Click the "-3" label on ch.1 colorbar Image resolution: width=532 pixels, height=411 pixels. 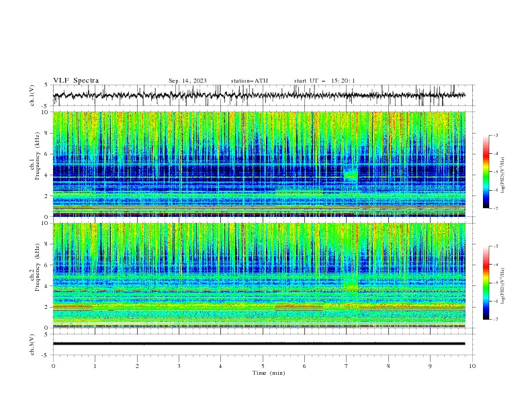click(x=496, y=135)
